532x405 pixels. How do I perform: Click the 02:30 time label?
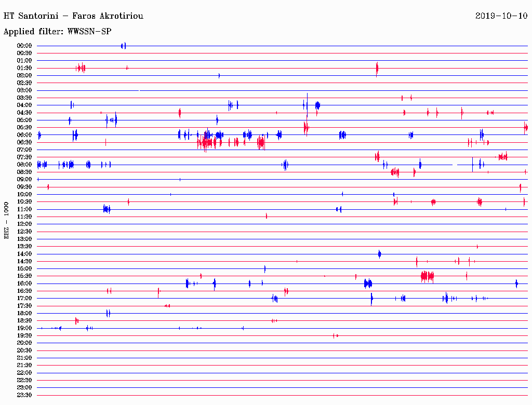(x=24, y=83)
